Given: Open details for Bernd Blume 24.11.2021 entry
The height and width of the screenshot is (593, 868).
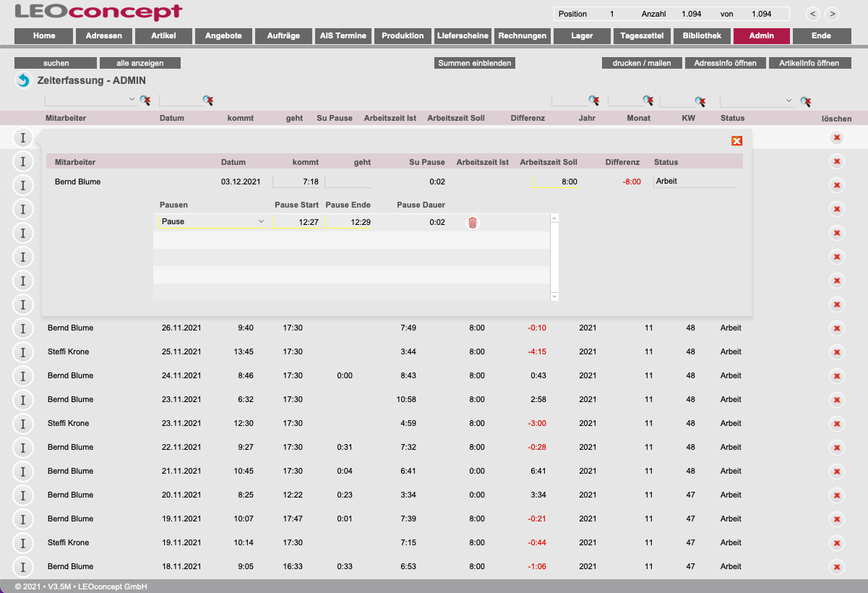Looking at the screenshot, I should [23, 376].
